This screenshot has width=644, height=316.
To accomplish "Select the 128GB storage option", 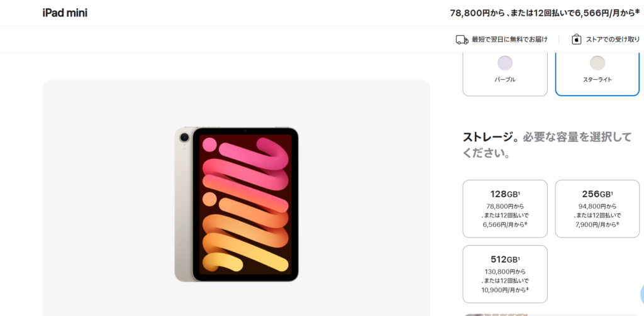I will pos(505,209).
